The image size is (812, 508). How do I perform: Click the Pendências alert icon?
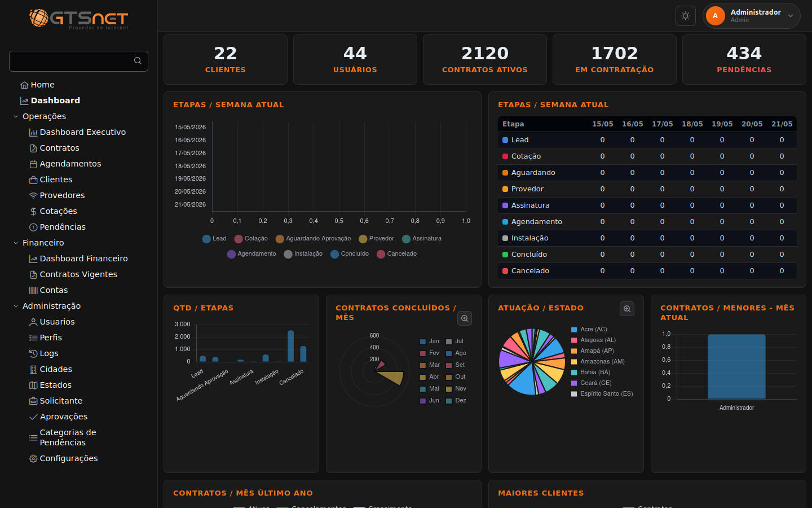[x=33, y=227]
